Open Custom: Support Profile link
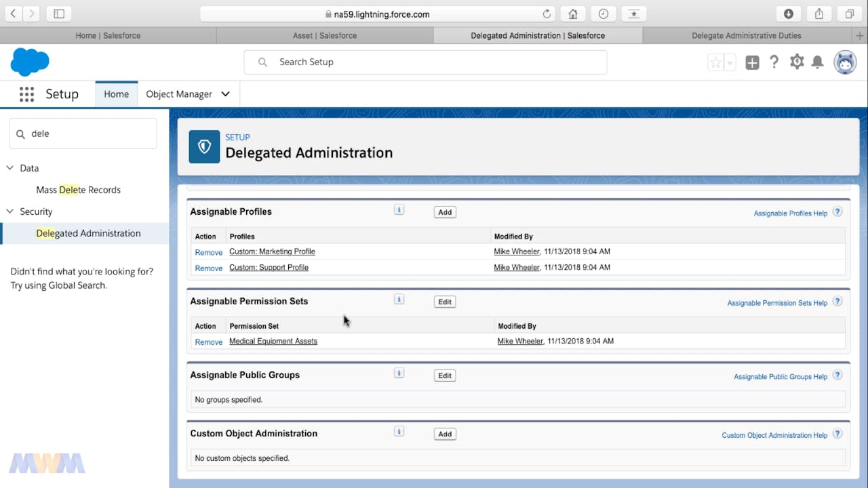The image size is (868, 488). click(269, 268)
